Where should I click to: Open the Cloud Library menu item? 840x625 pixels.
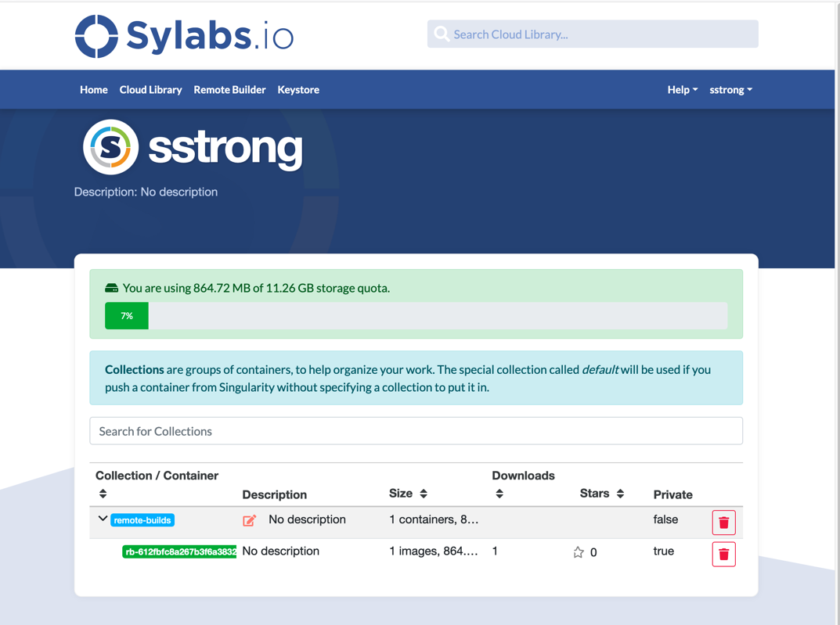pyautogui.click(x=150, y=90)
